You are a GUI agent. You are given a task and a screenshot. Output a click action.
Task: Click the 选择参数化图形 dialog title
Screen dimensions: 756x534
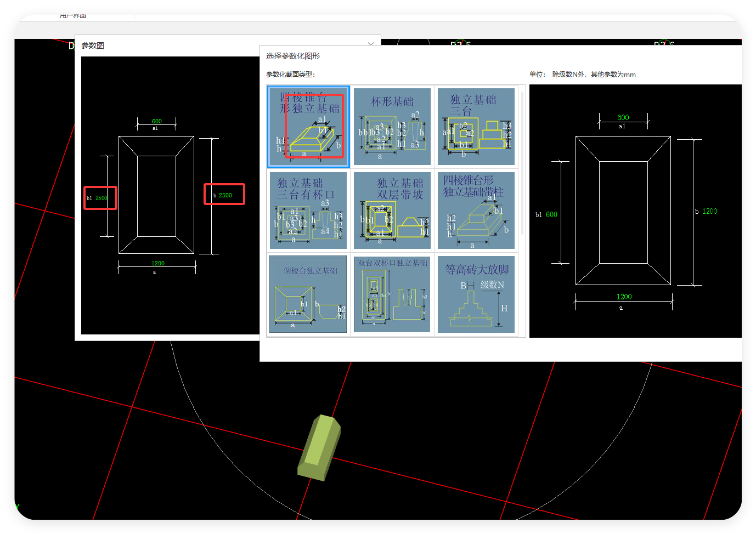[x=293, y=56]
